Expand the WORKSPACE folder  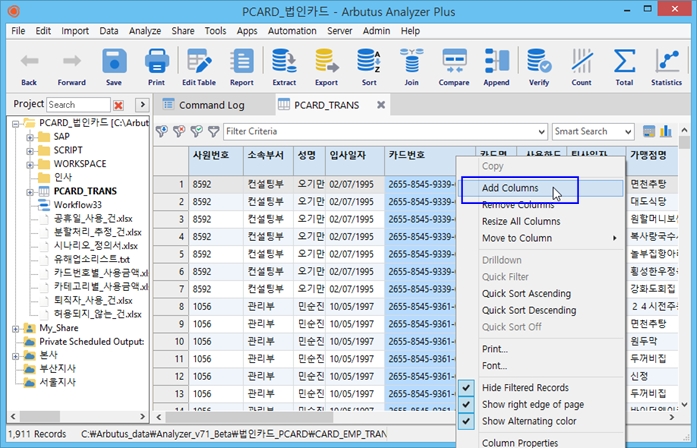(x=30, y=164)
